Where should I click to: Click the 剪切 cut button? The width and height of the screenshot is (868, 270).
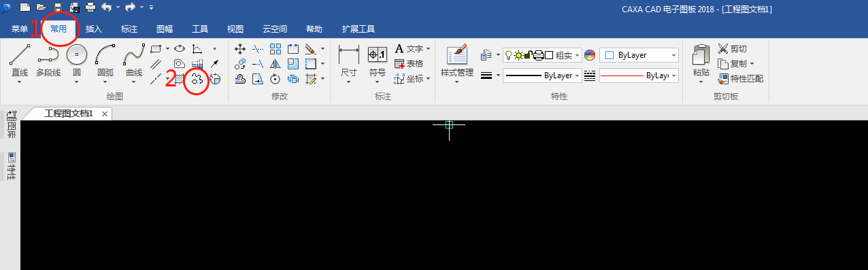coord(732,49)
